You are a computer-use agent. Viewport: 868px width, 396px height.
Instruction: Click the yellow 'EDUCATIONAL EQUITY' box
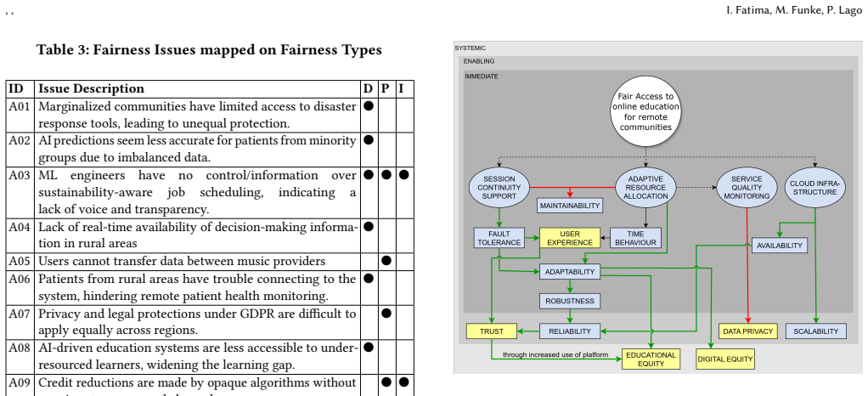(651, 359)
